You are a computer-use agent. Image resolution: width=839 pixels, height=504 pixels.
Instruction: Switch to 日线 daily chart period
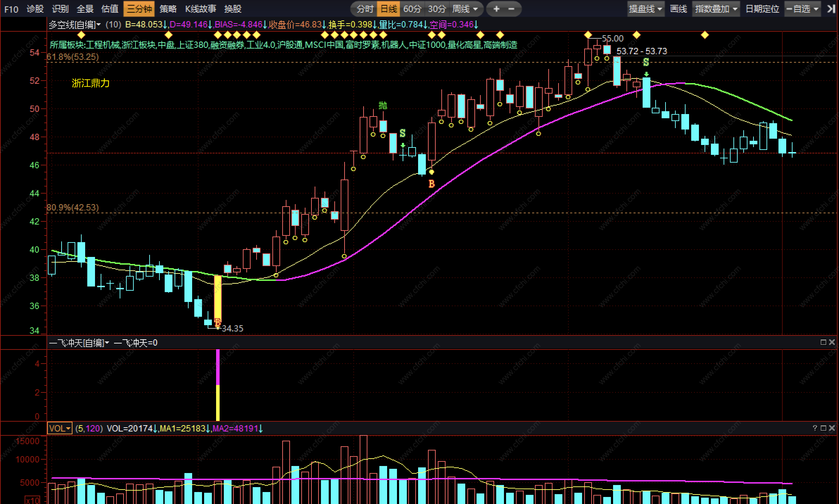tap(389, 9)
